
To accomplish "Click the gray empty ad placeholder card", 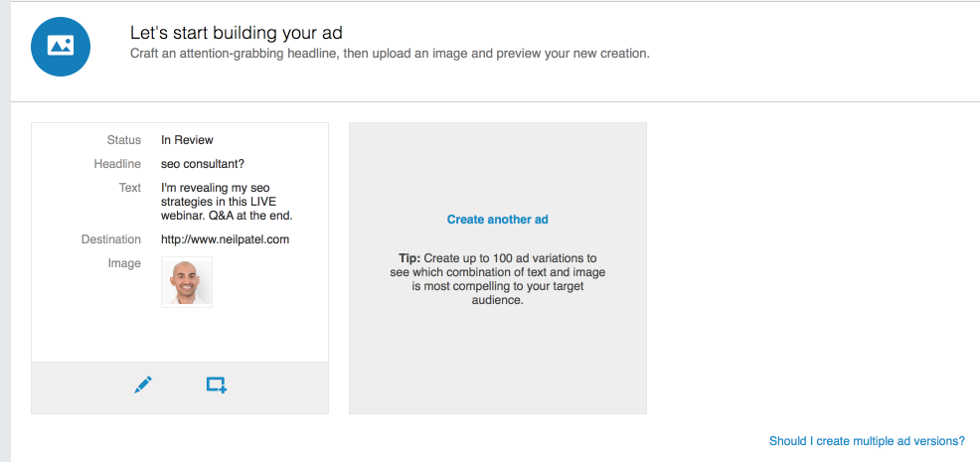I will click(x=498, y=268).
